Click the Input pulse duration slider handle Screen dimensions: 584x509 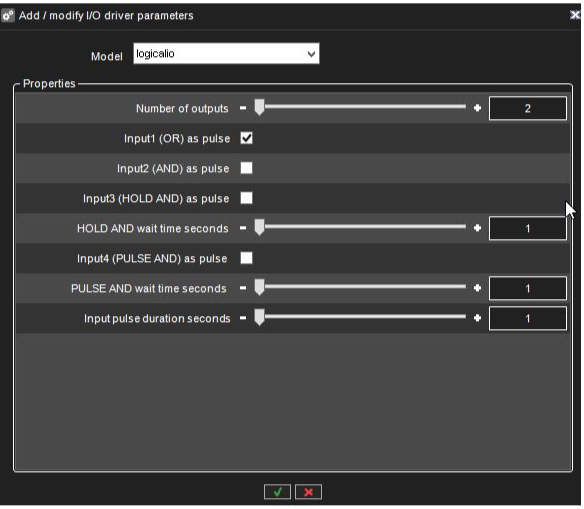coord(260,317)
